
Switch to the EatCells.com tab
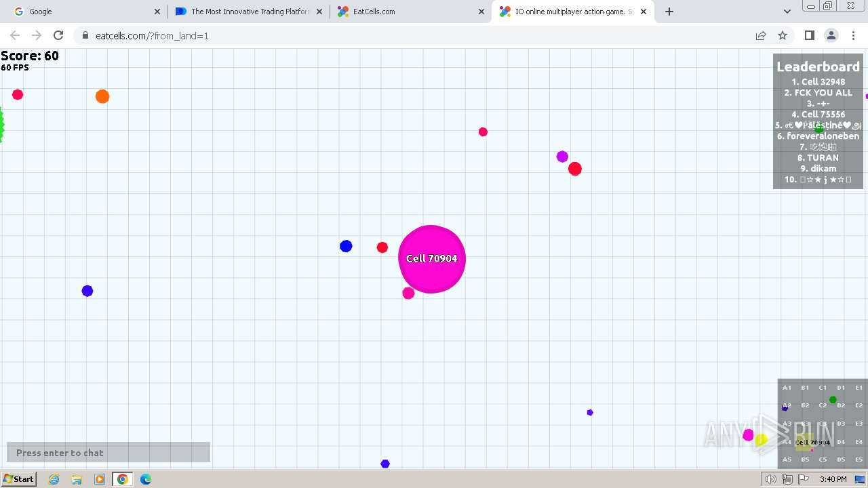410,12
